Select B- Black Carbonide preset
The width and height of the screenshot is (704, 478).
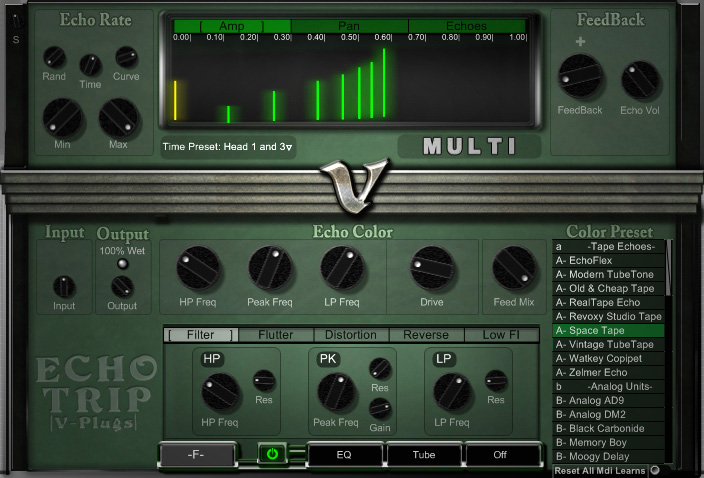[608, 428]
